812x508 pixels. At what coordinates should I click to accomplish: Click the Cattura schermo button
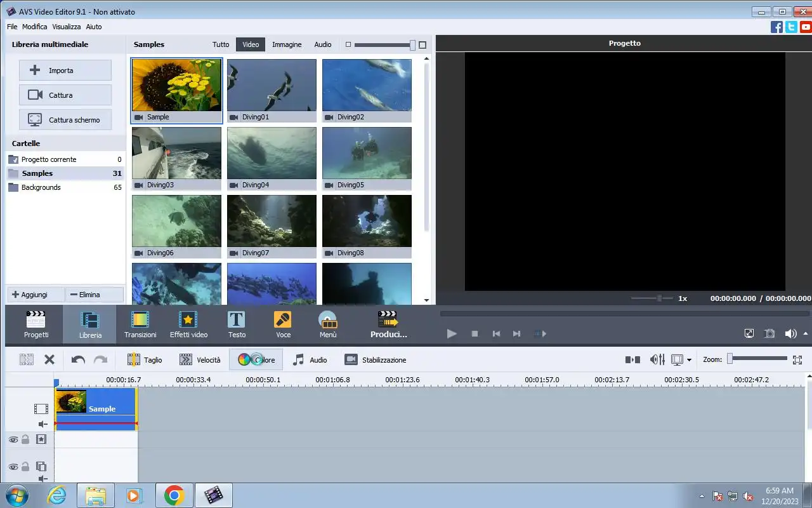[x=65, y=120]
